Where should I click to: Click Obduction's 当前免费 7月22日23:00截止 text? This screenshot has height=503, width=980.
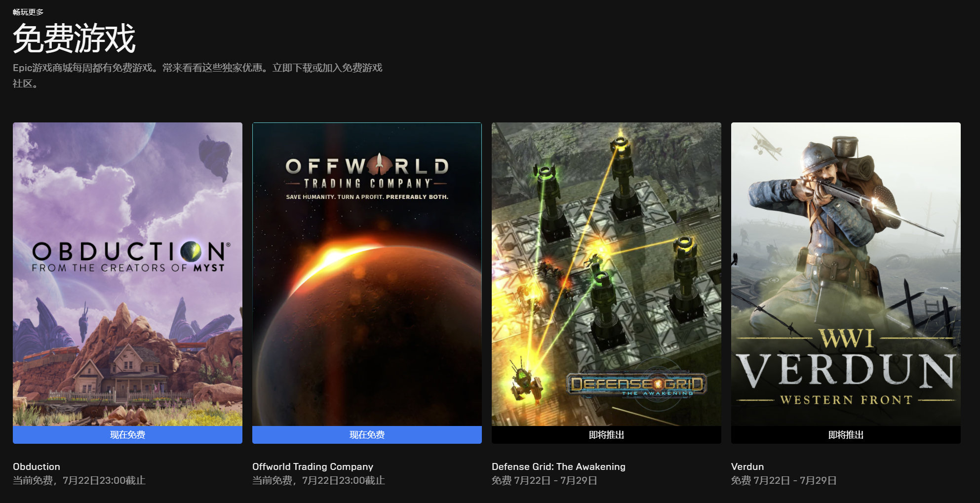(x=79, y=480)
